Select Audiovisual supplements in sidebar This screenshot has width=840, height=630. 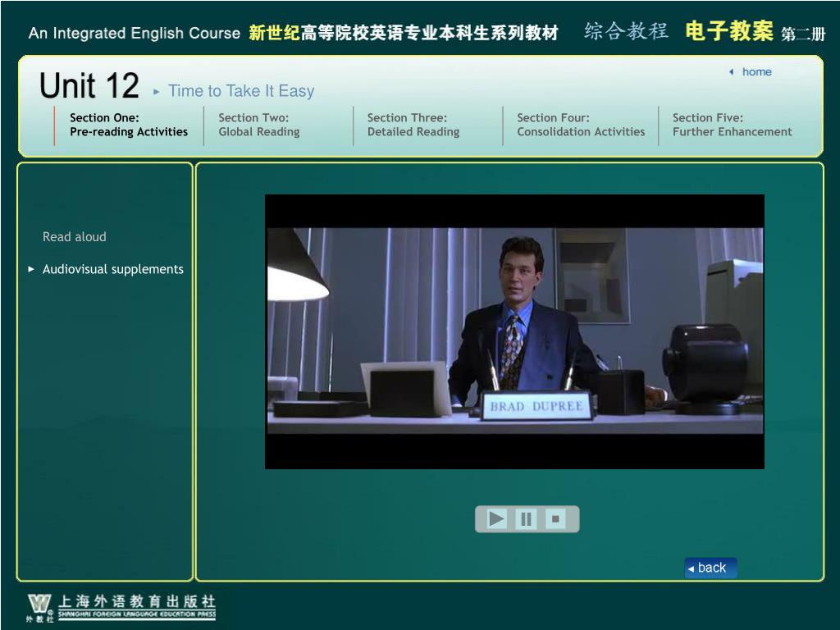[x=113, y=269]
